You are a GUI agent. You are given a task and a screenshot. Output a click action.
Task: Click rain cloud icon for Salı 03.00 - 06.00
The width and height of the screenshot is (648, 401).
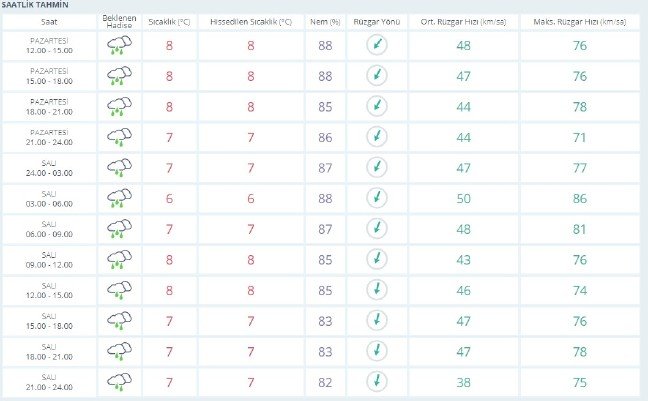pyautogui.click(x=119, y=197)
